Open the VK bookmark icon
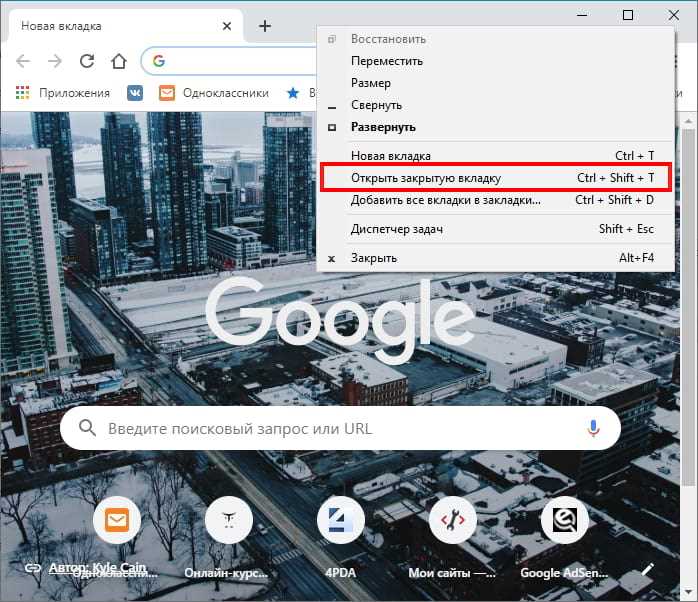This screenshot has width=698, height=602. [x=135, y=93]
